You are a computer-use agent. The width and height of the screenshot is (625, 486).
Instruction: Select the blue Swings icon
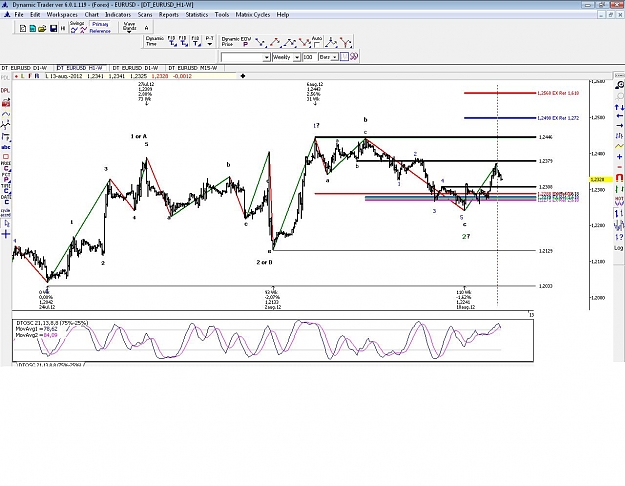tap(74, 30)
